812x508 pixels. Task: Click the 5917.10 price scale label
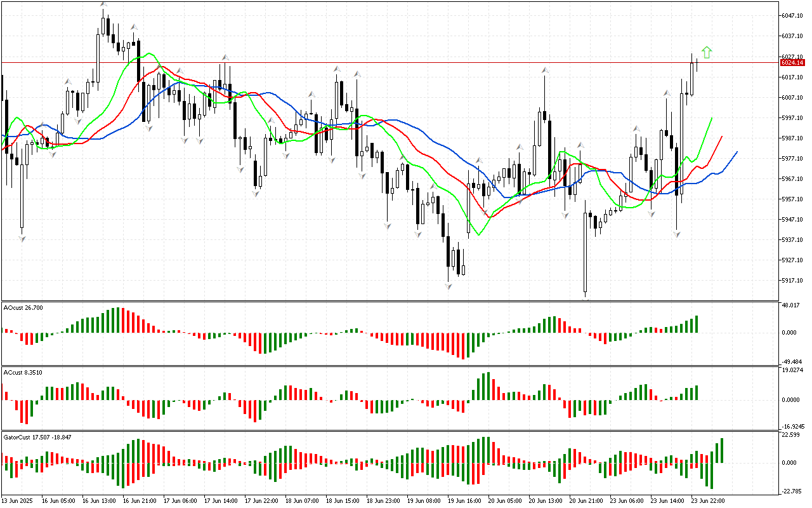793,280
